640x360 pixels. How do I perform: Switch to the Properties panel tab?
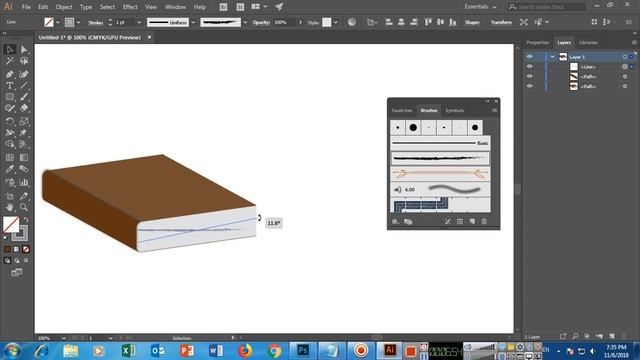[x=538, y=42]
